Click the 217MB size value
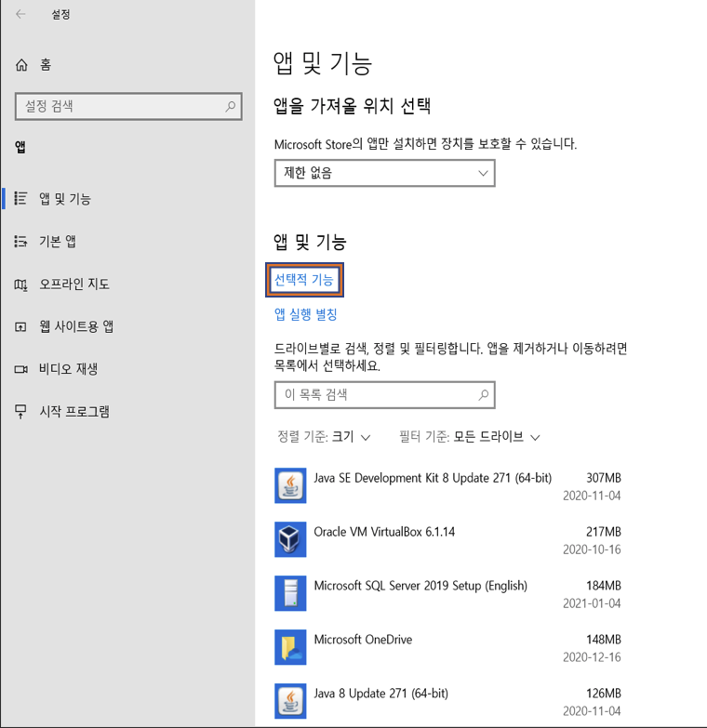This screenshot has width=707, height=728. click(x=604, y=532)
